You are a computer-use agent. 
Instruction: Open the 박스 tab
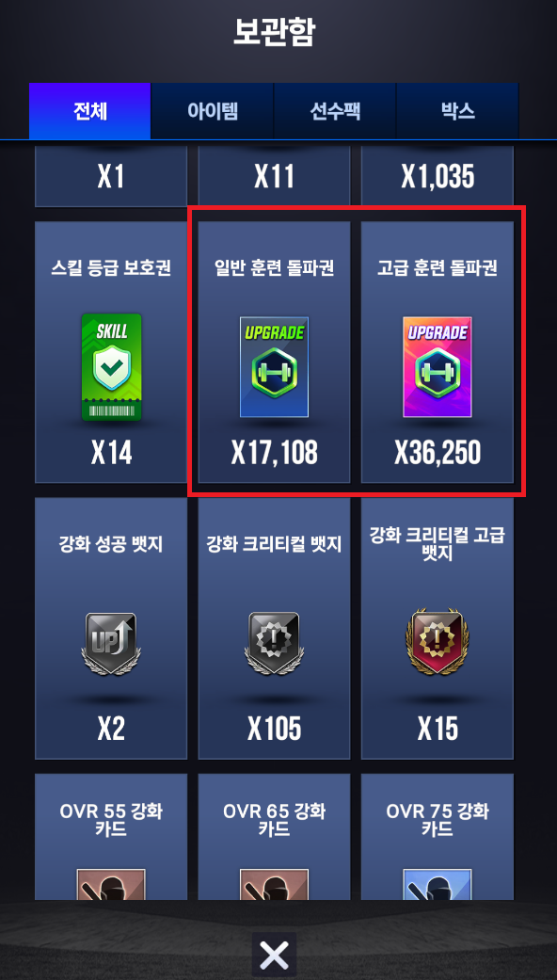coord(457,111)
